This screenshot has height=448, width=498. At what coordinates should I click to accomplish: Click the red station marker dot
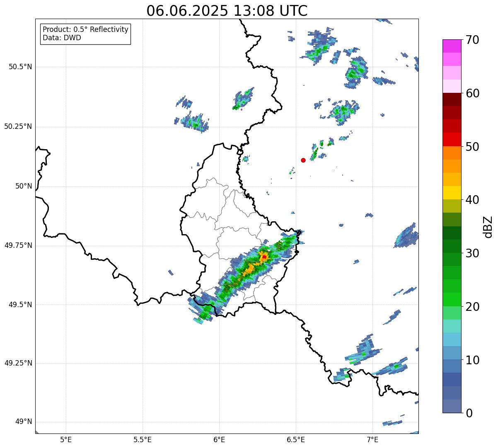[x=303, y=160]
